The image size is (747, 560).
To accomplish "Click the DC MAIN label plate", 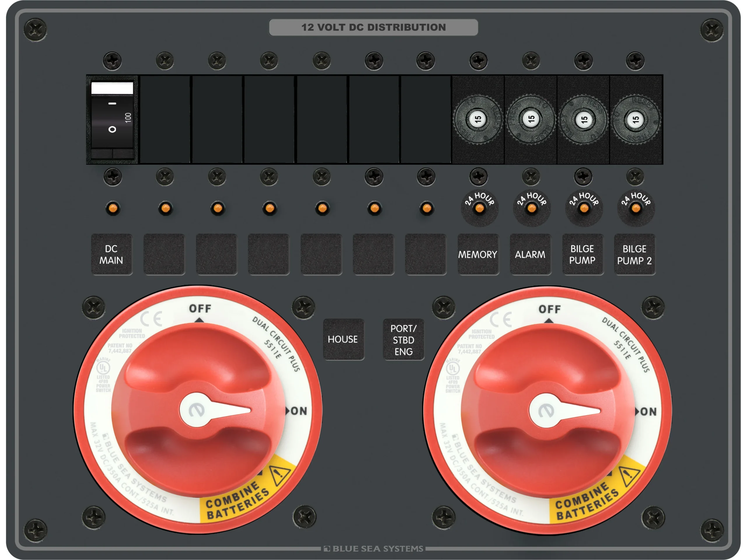I will coord(111,254).
